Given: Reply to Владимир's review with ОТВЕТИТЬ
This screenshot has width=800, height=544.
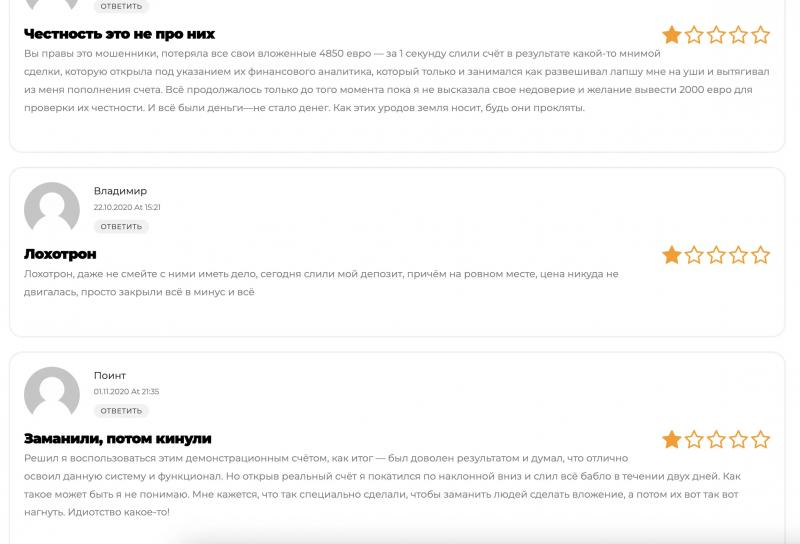Looking at the screenshot, I should click(121, 227).
